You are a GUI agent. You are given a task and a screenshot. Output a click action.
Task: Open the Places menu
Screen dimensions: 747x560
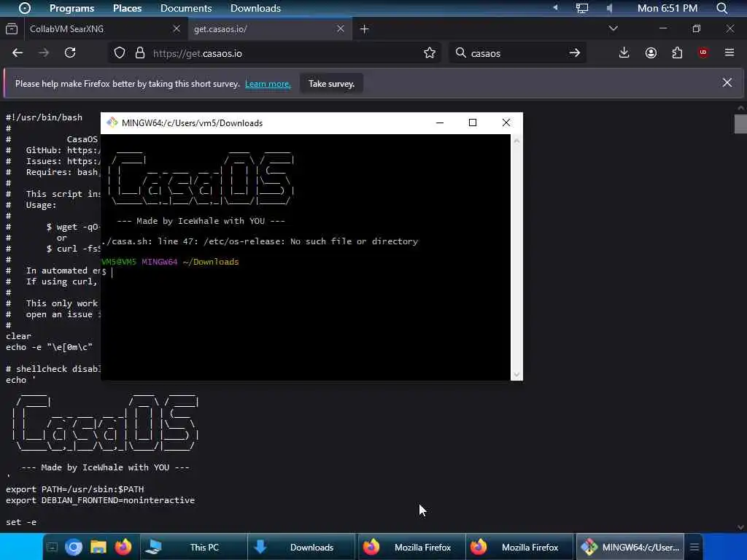point(127,8)
